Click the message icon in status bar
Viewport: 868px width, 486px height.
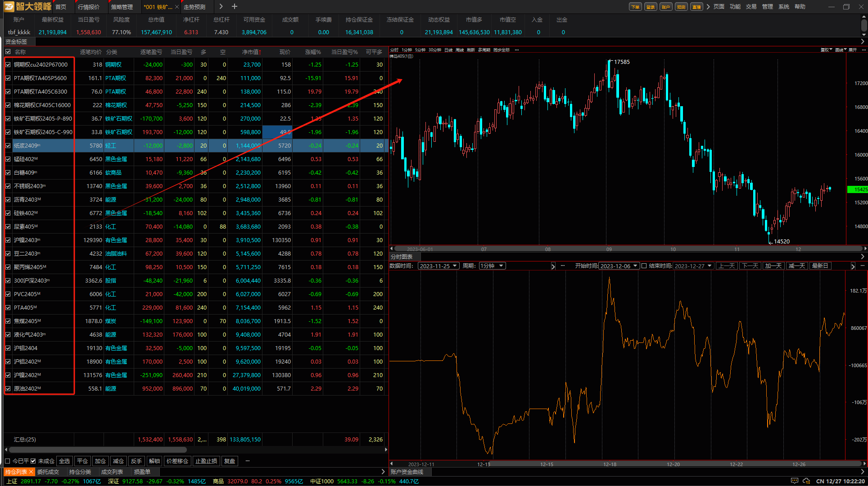pyautogui.click(x=795, y=481)
